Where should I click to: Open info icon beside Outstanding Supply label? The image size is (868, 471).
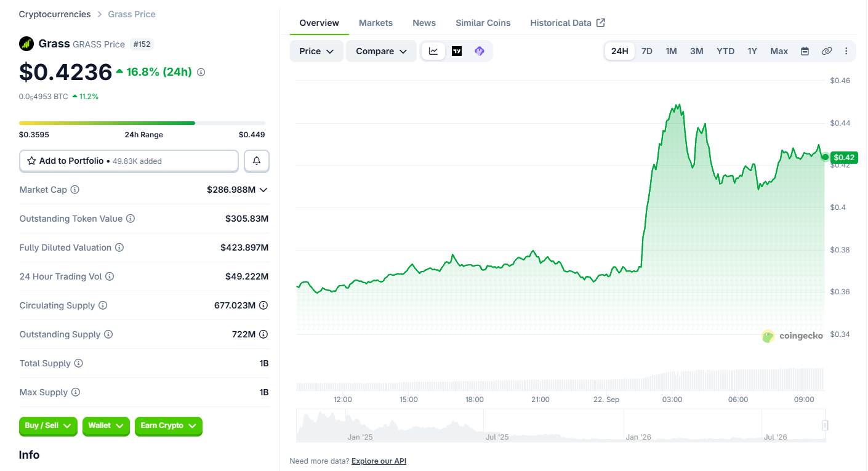click(108, 334)
